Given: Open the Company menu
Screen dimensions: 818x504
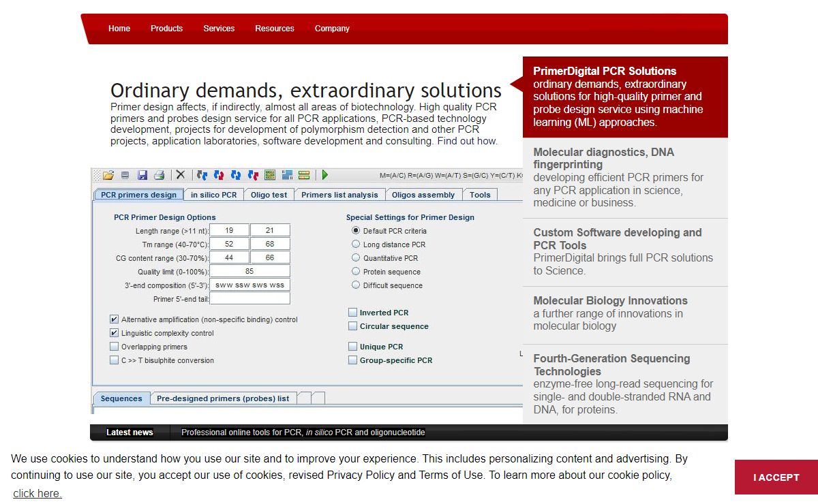Looking at the screenshot, I should [x=332, y=29].
